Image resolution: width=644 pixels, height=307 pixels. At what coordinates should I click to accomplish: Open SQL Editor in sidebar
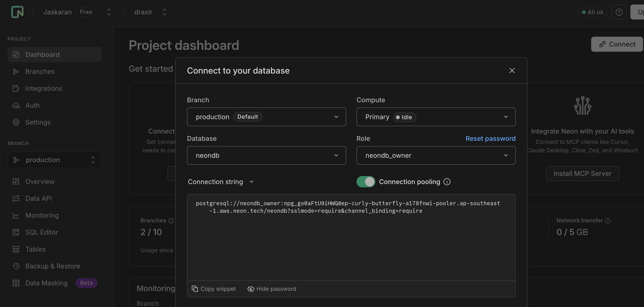pos(42,232)
